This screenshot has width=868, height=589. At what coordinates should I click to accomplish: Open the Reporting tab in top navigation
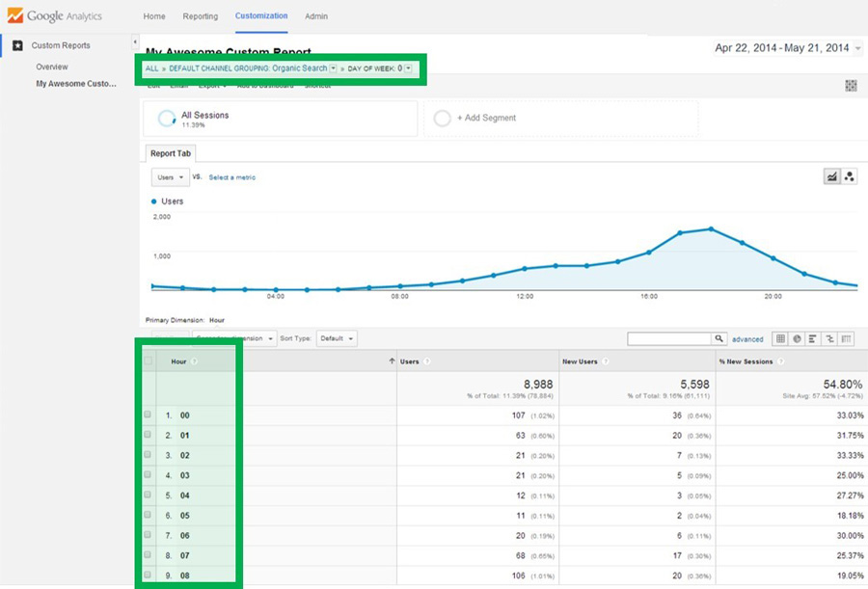pyautogui.click(x=200, y=16)
